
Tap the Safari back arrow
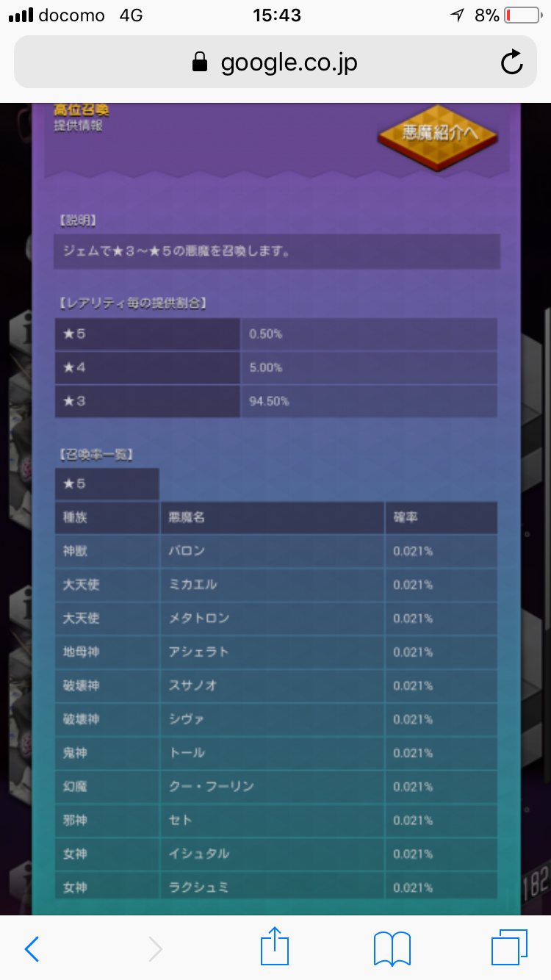coord(32,949)
